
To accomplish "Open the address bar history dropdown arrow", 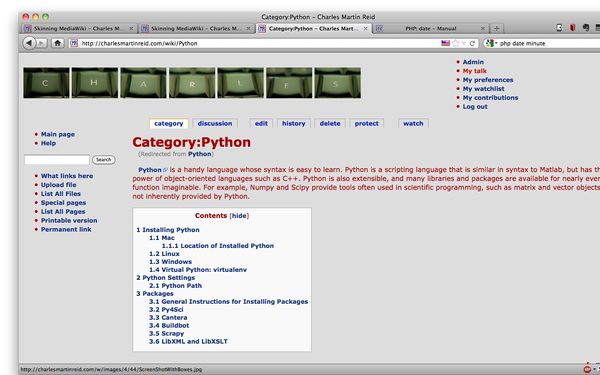I will tap(463, 43).
